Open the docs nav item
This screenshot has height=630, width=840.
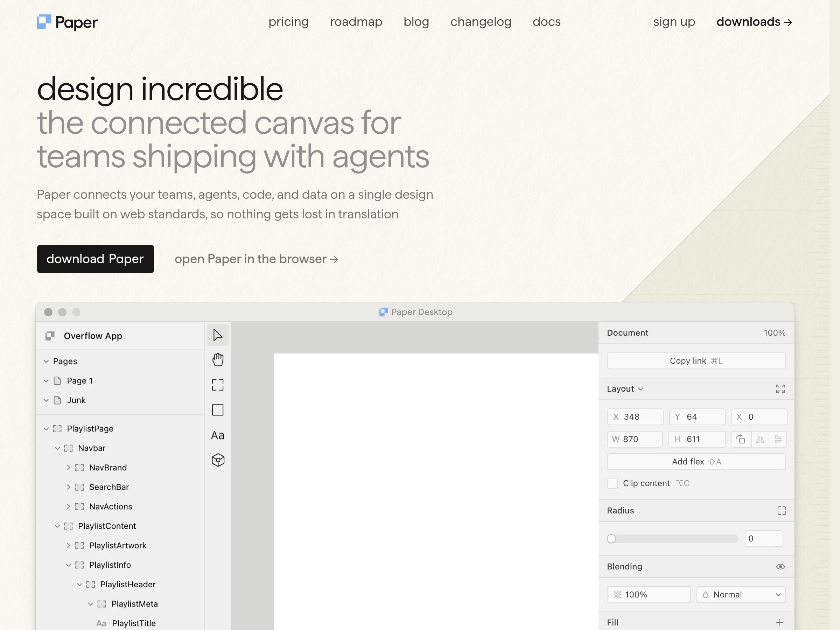(546, 22)
